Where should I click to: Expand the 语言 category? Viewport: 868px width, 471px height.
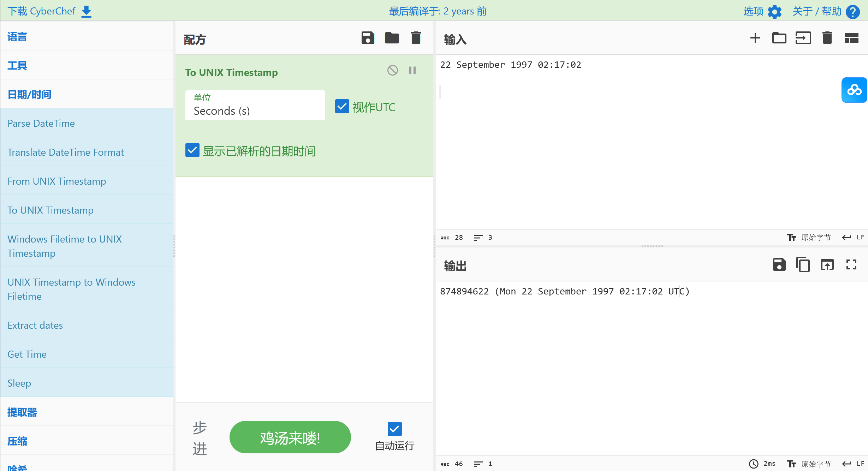point(87,36)
